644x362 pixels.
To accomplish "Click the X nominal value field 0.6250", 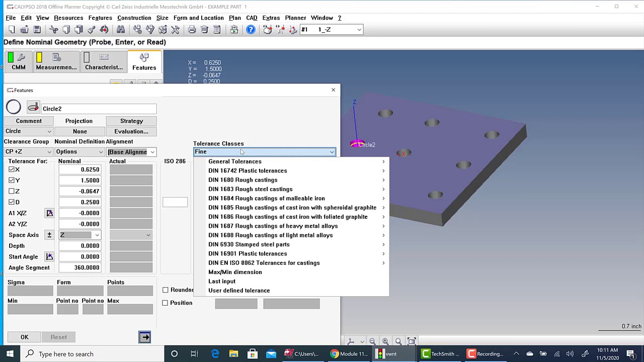I will click(x=79, y=169).
